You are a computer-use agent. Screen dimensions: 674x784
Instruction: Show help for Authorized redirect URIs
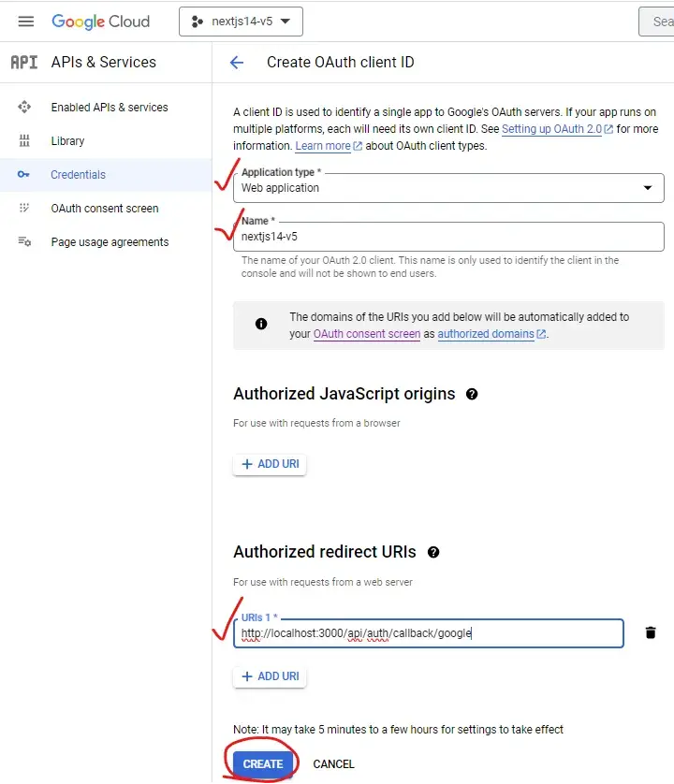click(433, 553)
